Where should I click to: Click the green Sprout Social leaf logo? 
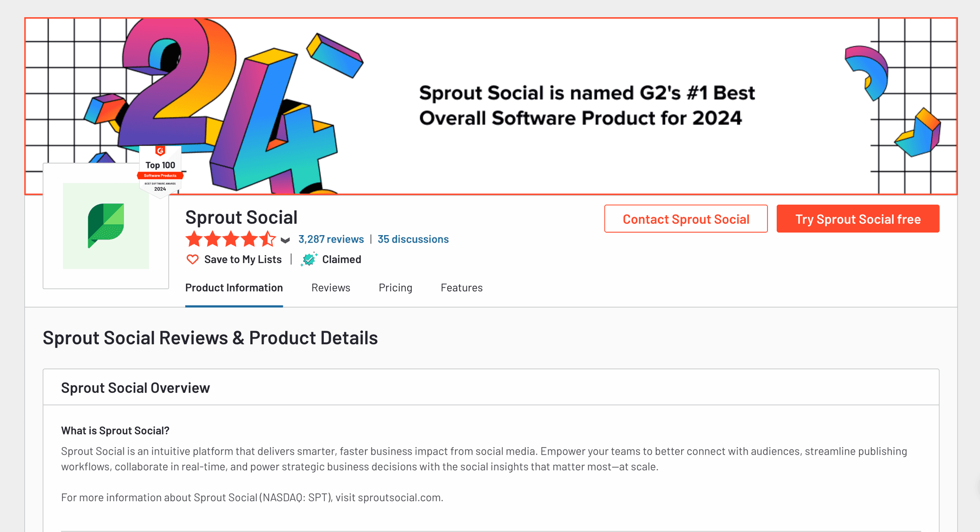(x=106, y=226)
